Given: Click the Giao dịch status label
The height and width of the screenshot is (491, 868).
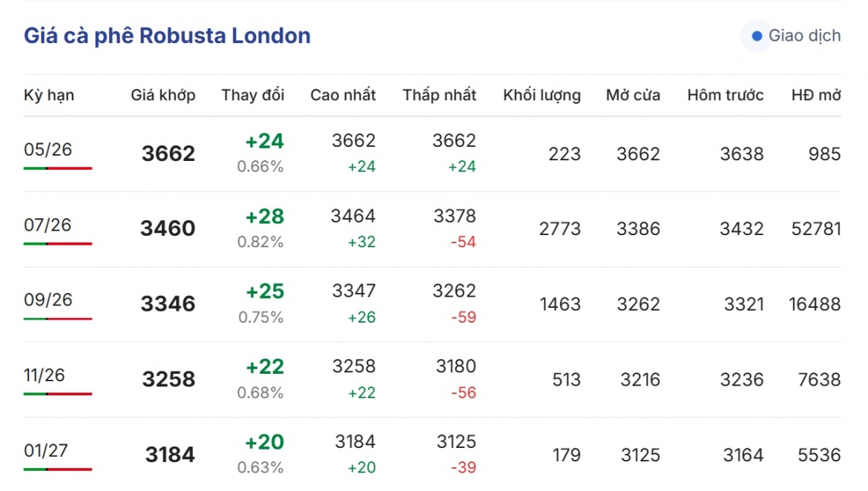Looking at the screenshot, I should [804, 36].
